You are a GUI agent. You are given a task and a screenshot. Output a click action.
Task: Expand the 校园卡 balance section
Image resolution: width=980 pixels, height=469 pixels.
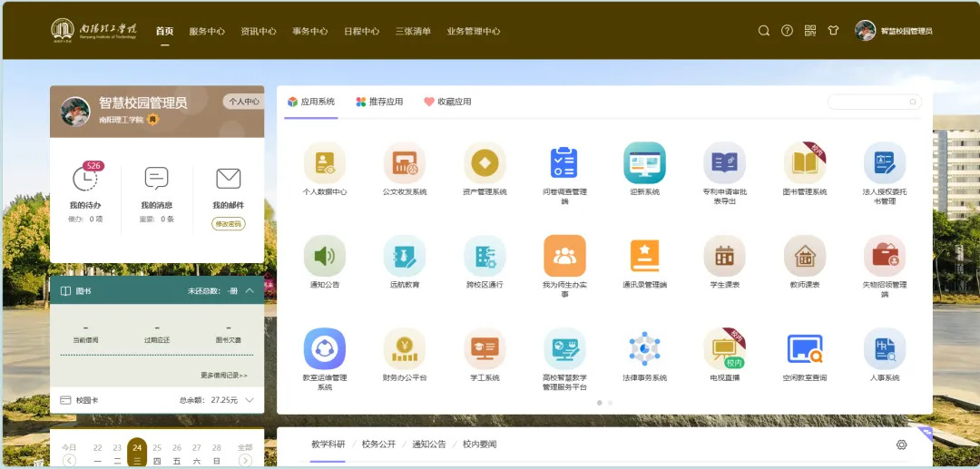[x=250, y=400]
